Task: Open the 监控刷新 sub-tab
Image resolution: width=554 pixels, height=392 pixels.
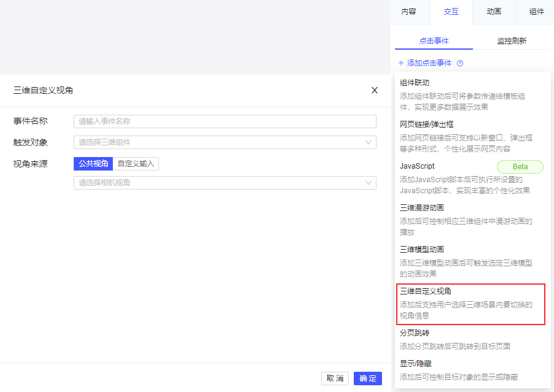Action: tap(512, 41)
